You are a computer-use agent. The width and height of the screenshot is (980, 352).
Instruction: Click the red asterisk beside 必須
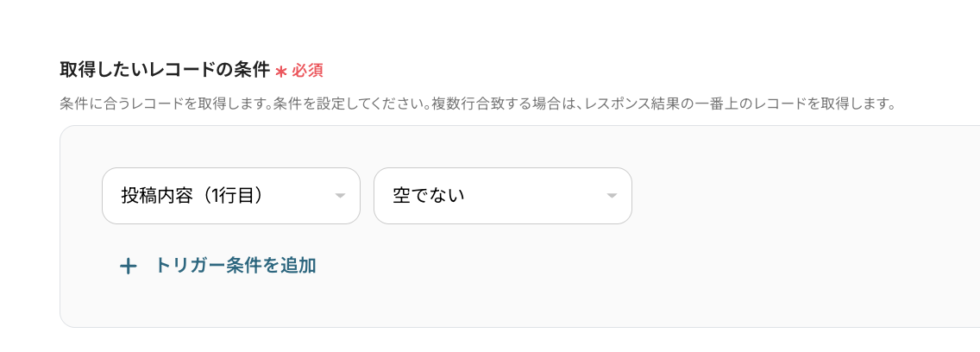click(x=280, y=71)
